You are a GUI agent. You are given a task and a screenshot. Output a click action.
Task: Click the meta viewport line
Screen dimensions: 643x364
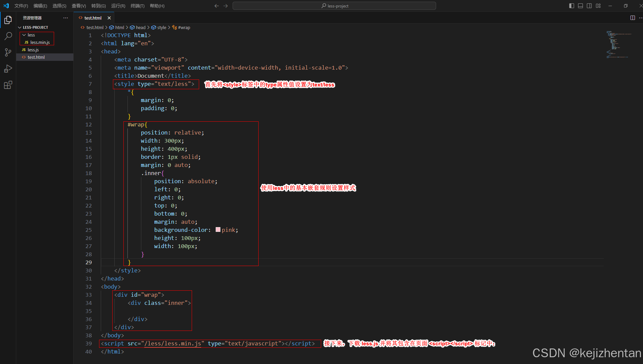click(231, 68)
